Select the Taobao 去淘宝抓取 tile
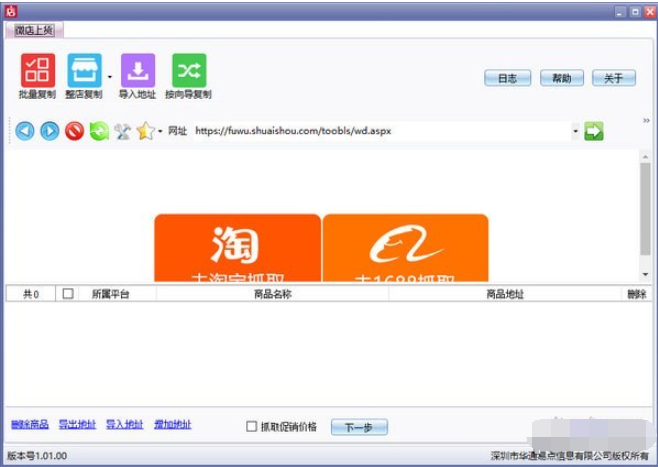The height and width of the screenshot is (467, 658). coord(238,248)
